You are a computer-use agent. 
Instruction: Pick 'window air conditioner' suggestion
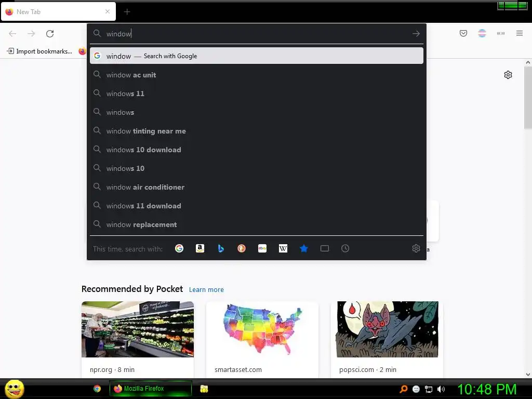257,187
